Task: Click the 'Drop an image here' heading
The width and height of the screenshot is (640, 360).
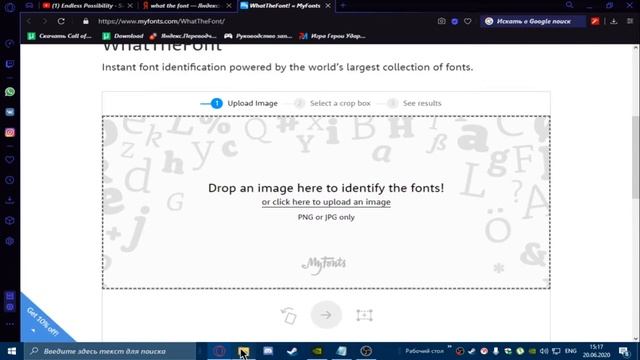Action: coord(326,188)
